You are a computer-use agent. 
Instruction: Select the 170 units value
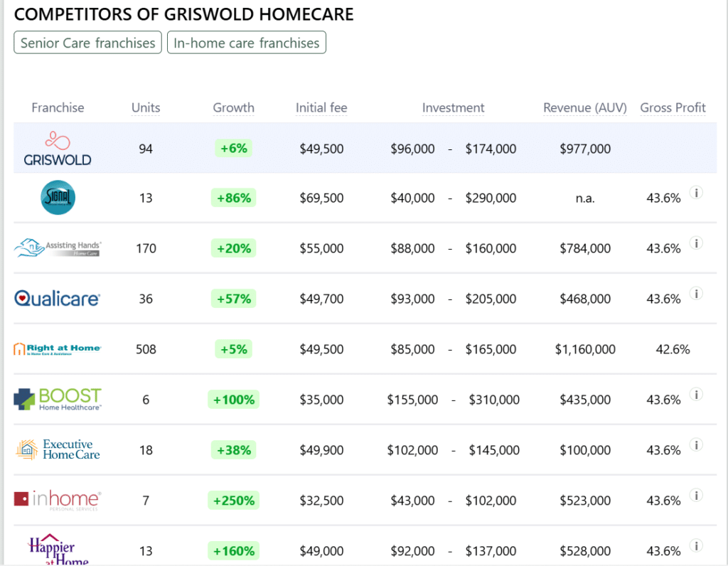point(146,248)
